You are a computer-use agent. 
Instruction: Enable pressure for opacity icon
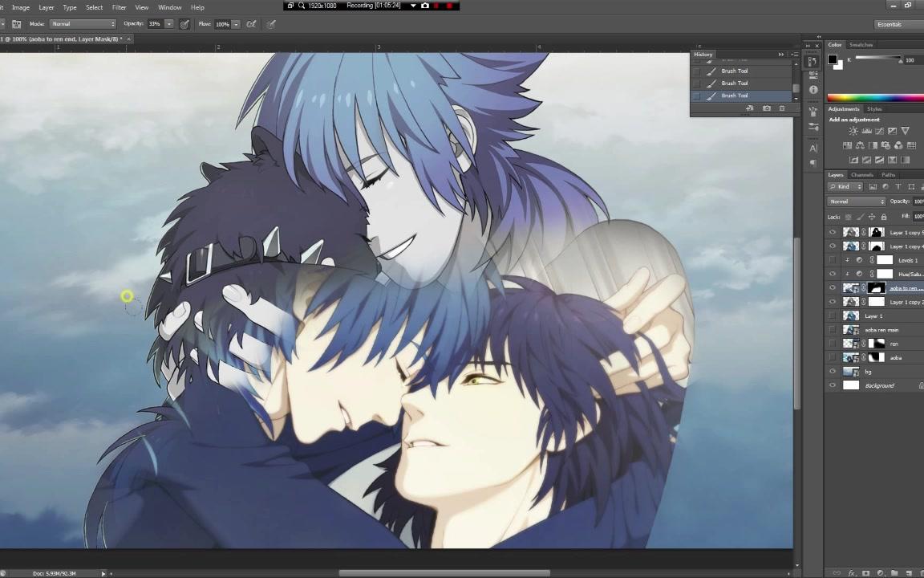(x=184, y=24)
